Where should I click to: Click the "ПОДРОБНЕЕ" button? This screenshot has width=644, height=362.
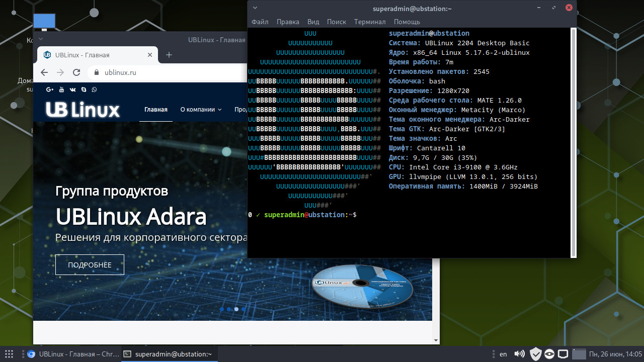tap(90, 264)
